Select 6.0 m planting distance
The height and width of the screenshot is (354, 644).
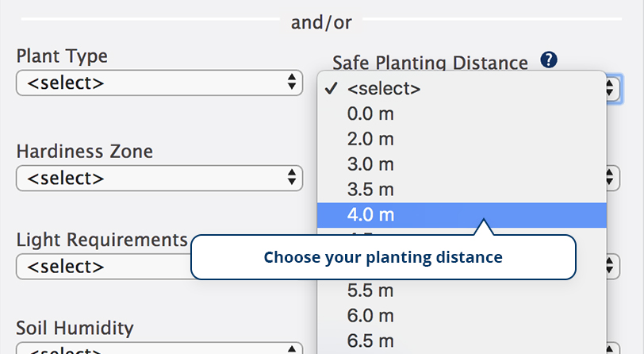pyautogui.click(x=462, y=316)
